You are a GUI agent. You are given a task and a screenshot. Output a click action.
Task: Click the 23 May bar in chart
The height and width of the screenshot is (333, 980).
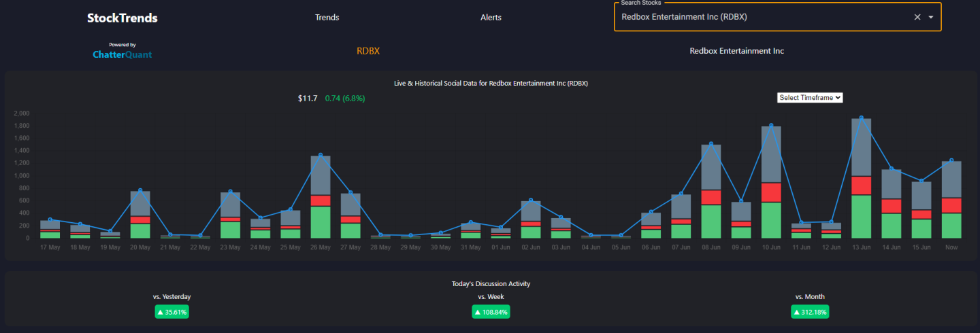click(230, 215)
